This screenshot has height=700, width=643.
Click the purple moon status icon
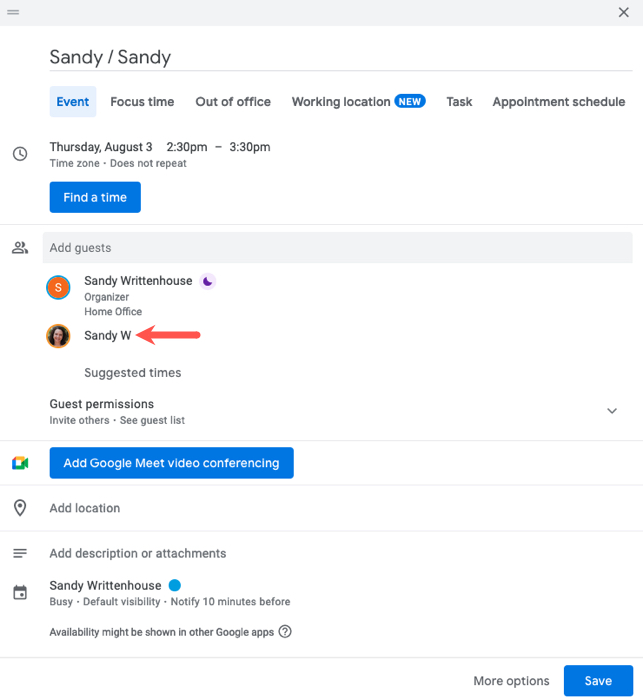coord(207,281)
